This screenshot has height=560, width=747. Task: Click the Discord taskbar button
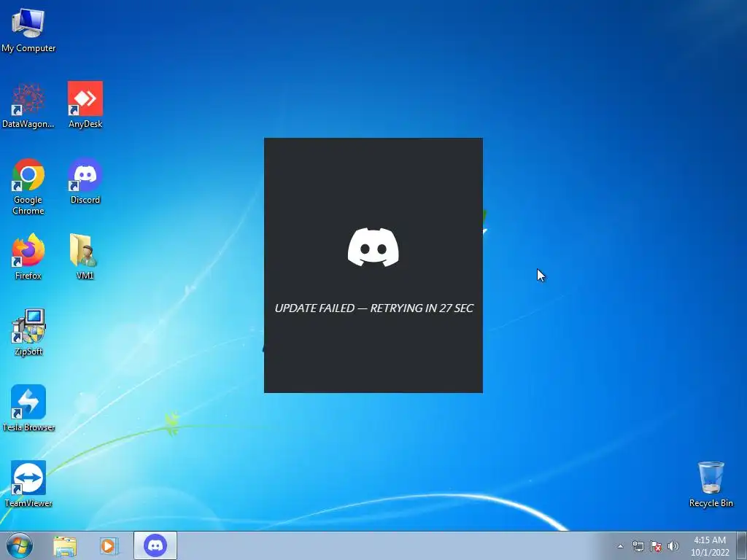click(x=155, y=545)
